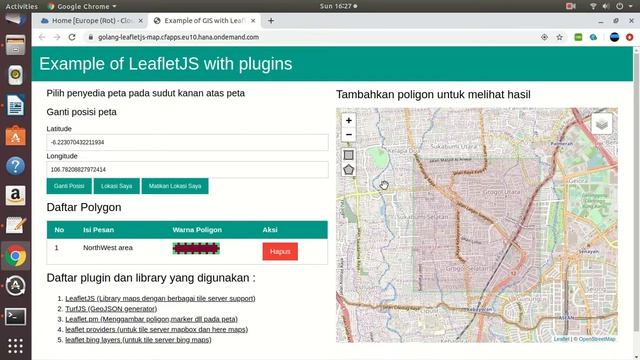Zoom in on the Leaflet map
This screenshot has height=360, width=640.
coord(349,120)
